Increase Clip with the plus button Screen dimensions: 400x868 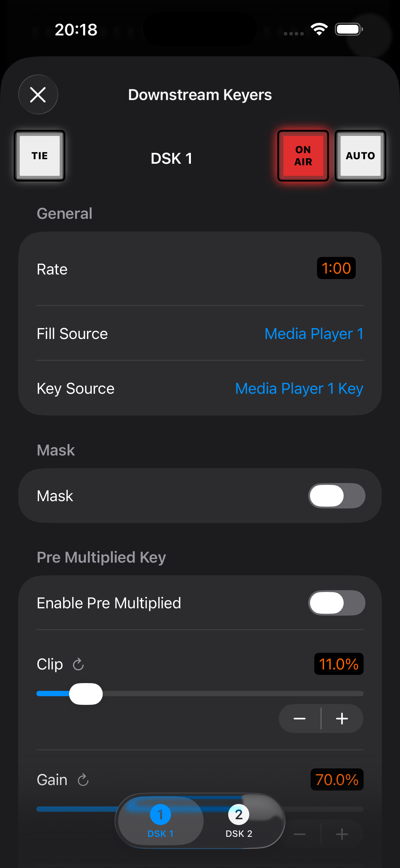342,718
